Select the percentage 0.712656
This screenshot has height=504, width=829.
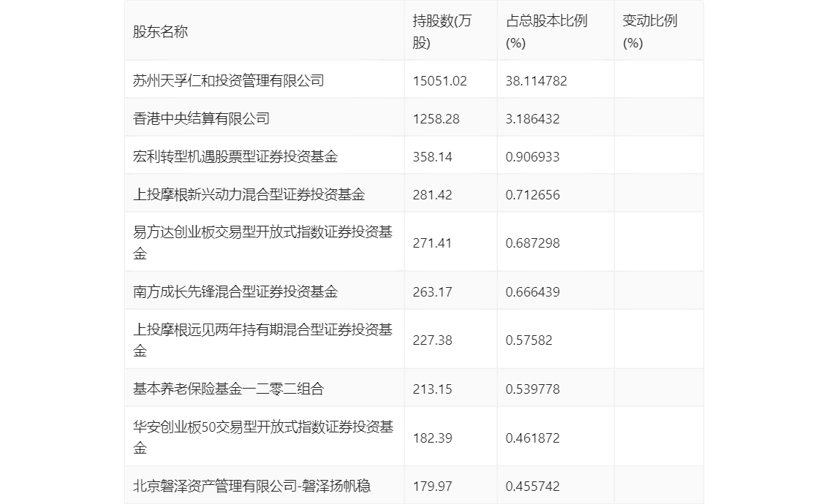coord(532,195)
